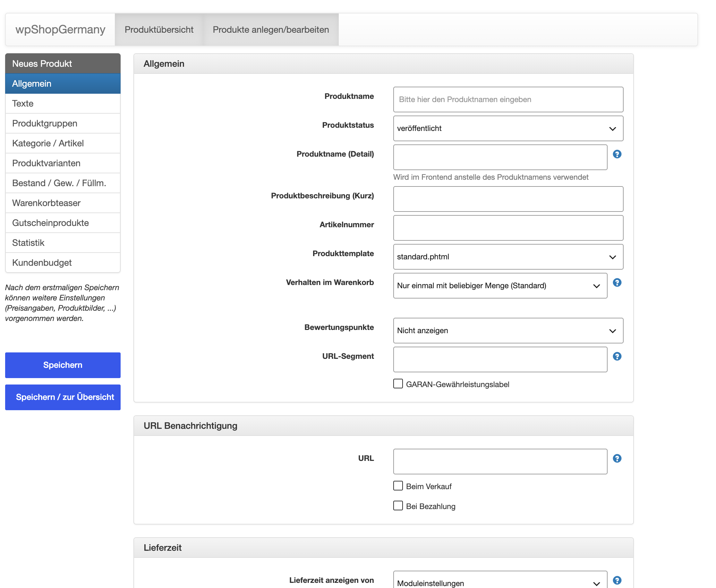Open Bestand / Gew. / Füllm. section
716x588 pixels.
click(63, 183)
